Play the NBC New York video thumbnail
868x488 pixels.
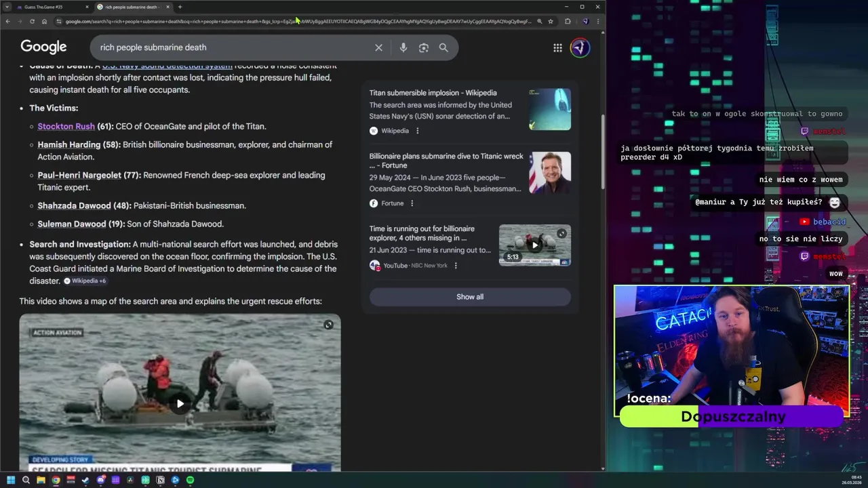[x=535, y=245]
